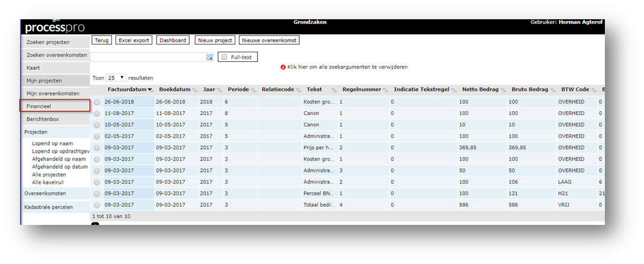Open the Toon 25 results dropdown
The image size is (644, 264).
click(116, 78)
